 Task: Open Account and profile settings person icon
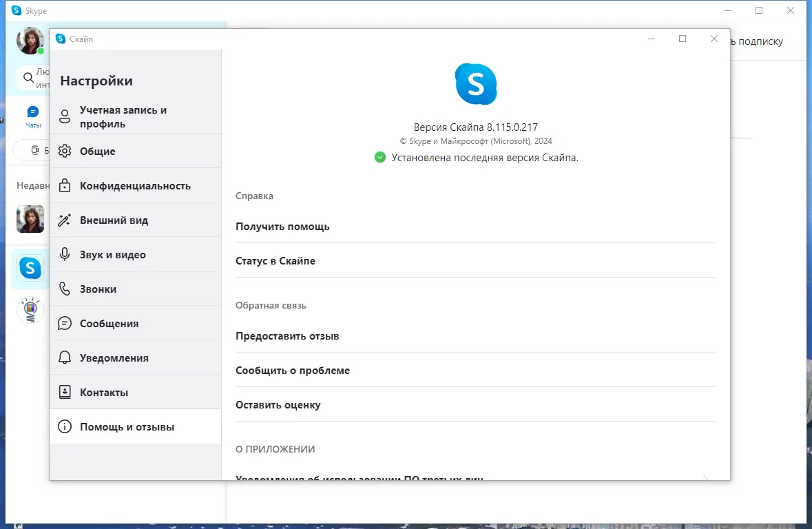[x=65, y=116]
